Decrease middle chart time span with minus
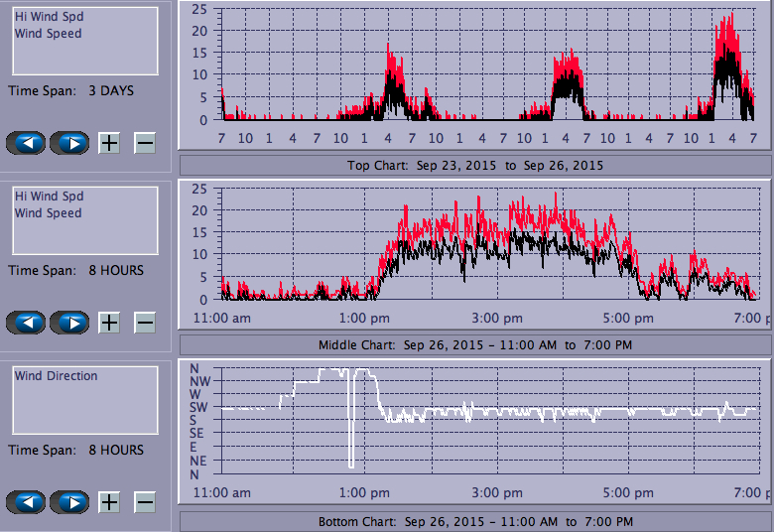Screen dimensions: 774x532 tap(145, 323)
